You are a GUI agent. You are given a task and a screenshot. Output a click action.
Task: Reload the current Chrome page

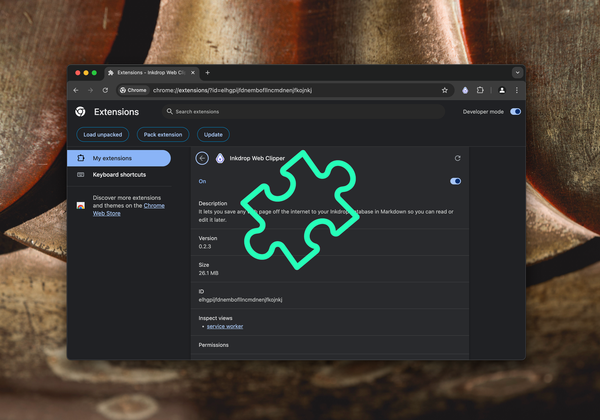coord(105,90)
